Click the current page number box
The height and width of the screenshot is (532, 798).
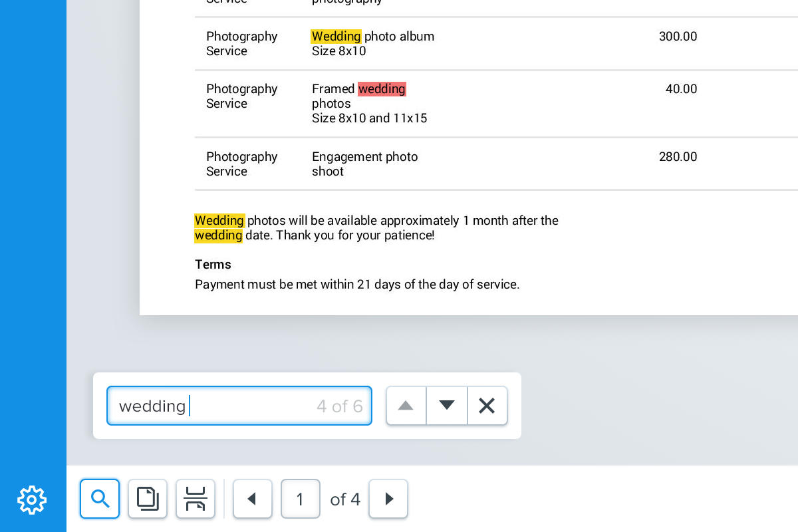(300, 499)
